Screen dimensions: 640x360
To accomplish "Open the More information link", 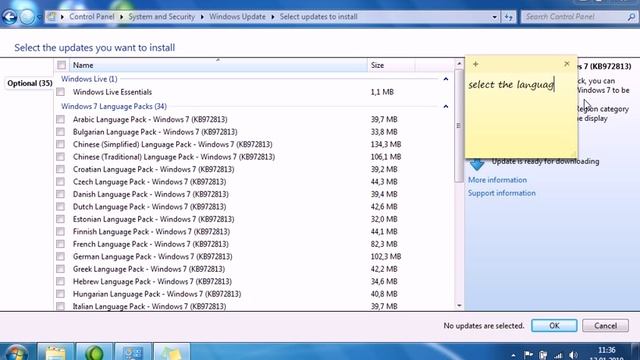I will pos(497,180).
